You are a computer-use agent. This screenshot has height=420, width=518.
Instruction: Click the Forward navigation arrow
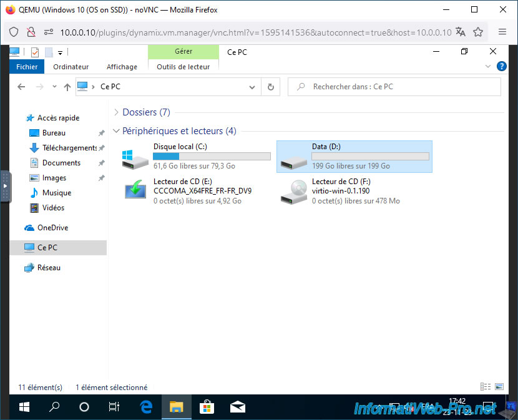click(x=40, y=87)
